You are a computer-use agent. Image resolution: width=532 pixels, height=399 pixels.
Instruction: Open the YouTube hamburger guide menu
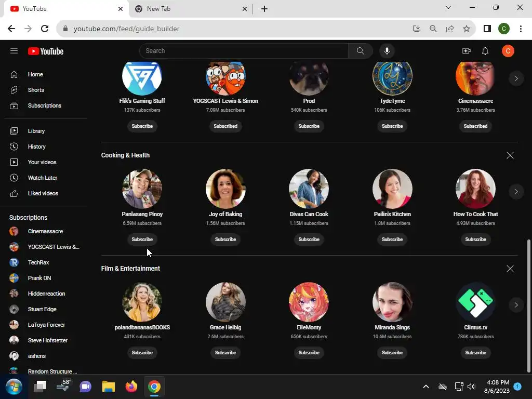click(14, 51)
